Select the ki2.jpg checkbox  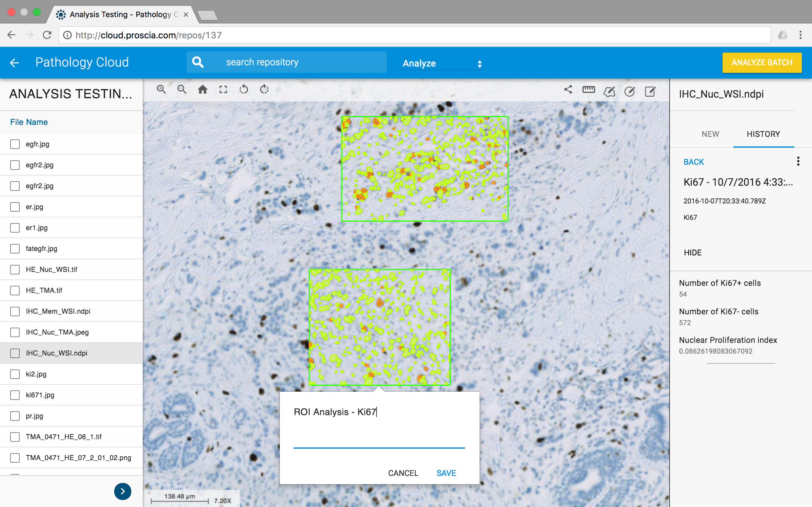(15, 374)
